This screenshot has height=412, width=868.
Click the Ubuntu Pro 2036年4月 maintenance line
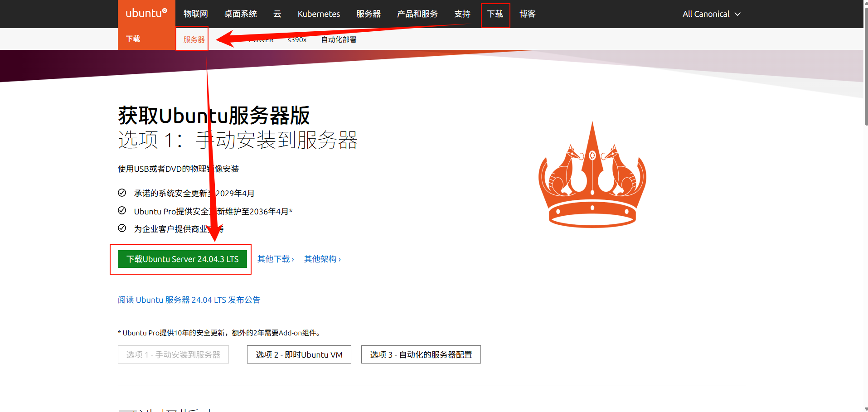click(213, 212)
